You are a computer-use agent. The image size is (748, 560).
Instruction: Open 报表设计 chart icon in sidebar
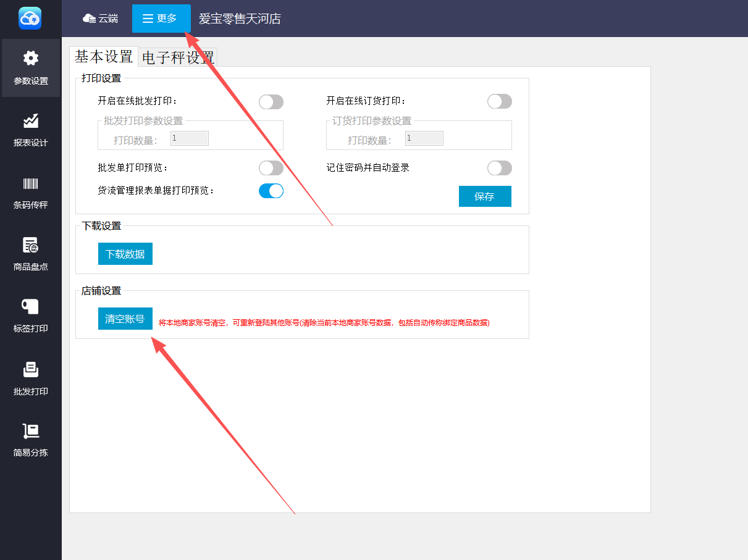click(30, 121)
